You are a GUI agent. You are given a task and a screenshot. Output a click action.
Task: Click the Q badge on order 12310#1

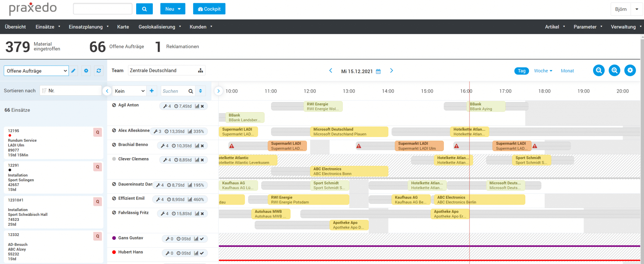coord(97,201)
